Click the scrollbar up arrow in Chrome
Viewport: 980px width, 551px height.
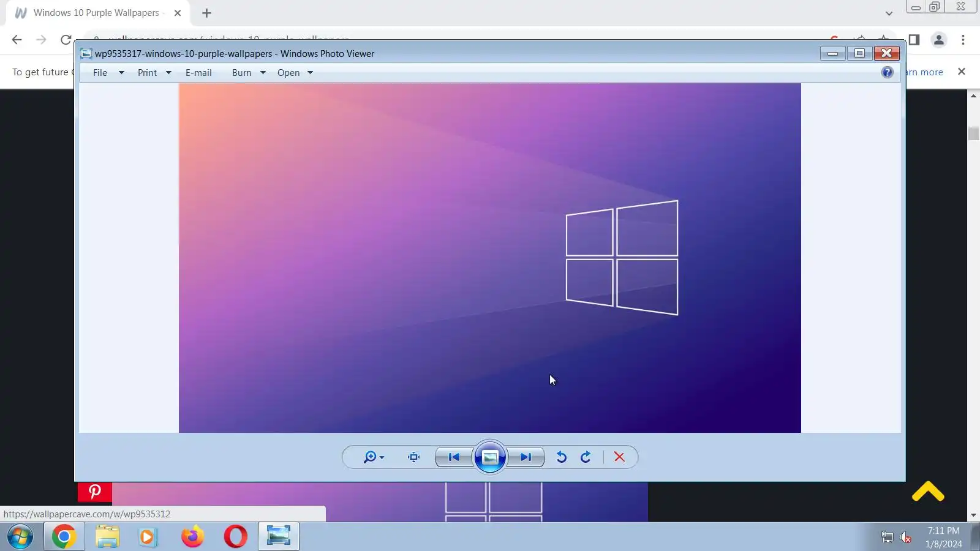974,96
